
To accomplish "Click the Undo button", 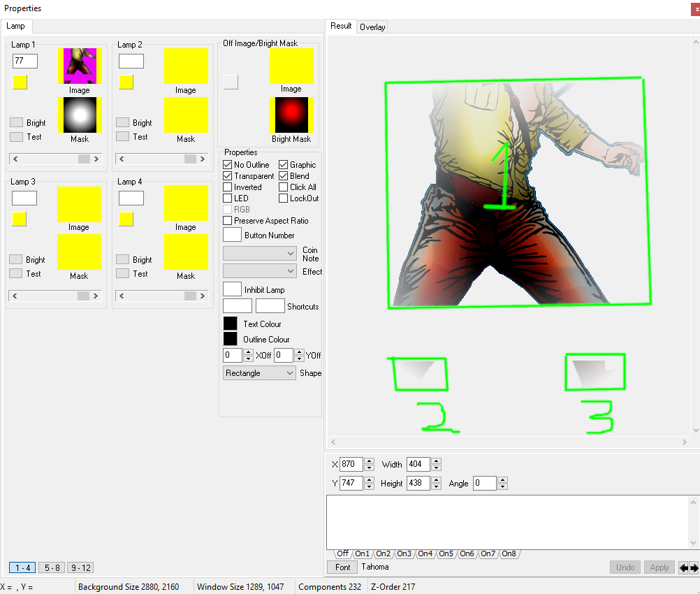I will click(625, 567).
